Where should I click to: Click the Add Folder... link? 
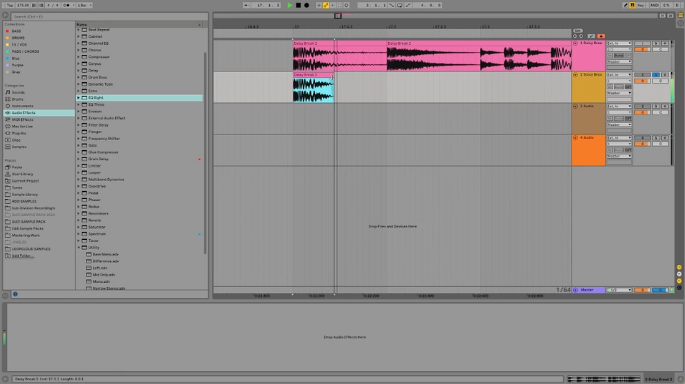[x=23, y=256]
